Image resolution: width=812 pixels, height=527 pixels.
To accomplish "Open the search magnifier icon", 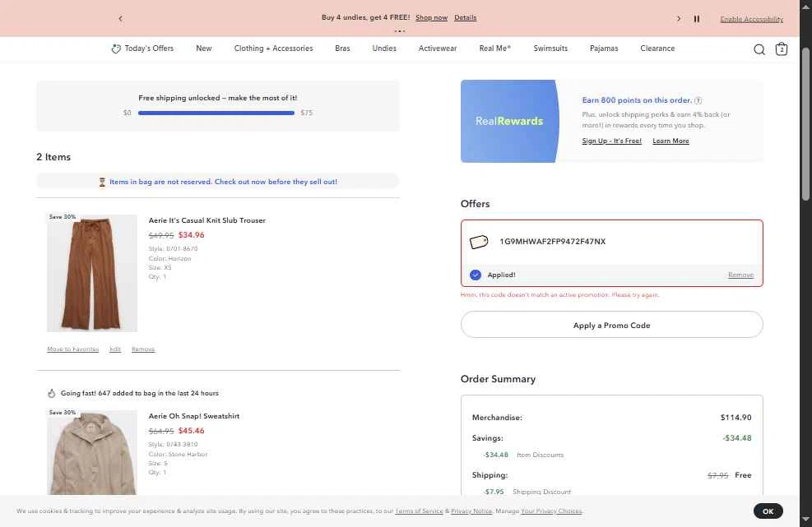I will 759,49.
